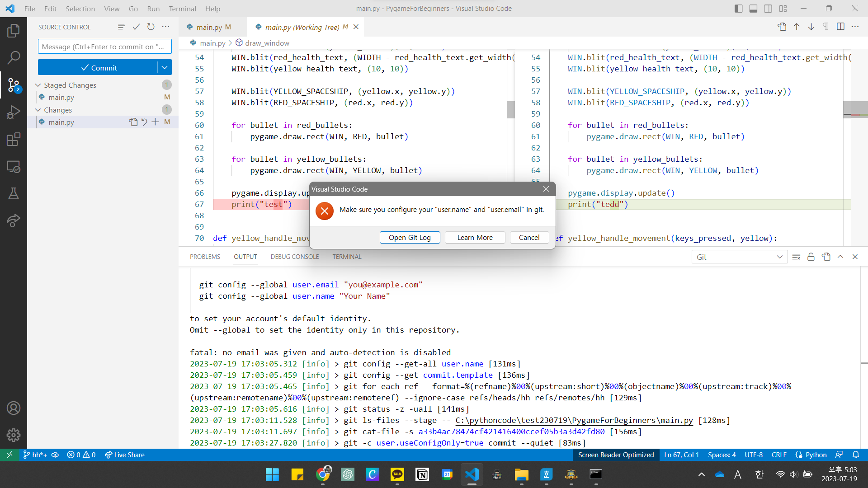This screenshot has height=488, width=868.
Task: Discard changes for main.py
Action: 144,122
